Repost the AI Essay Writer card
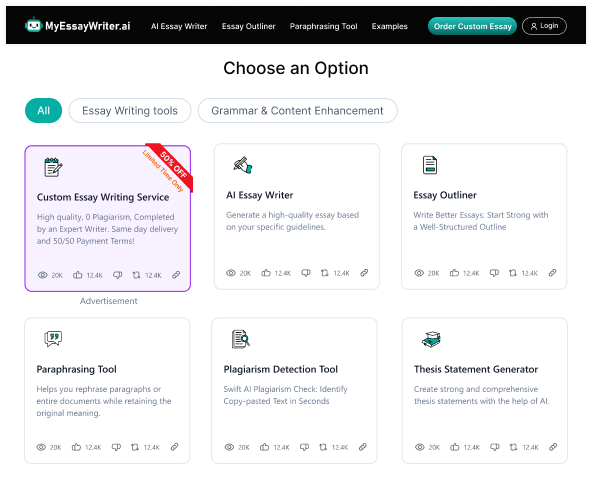592x484 pixels. pos(325,273)
